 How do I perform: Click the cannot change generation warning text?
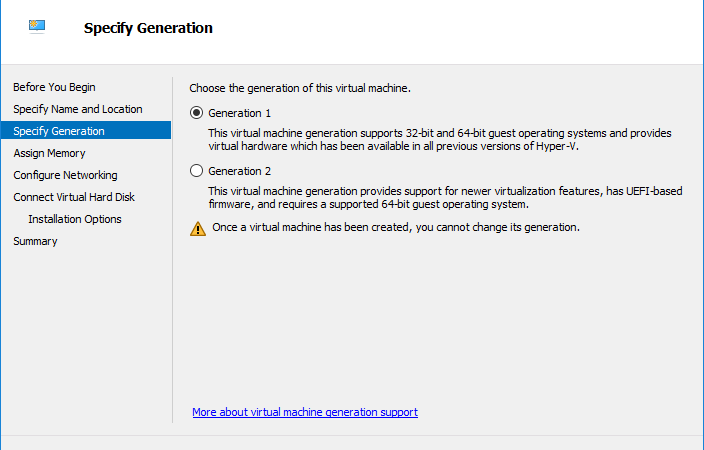pos(396,227)
